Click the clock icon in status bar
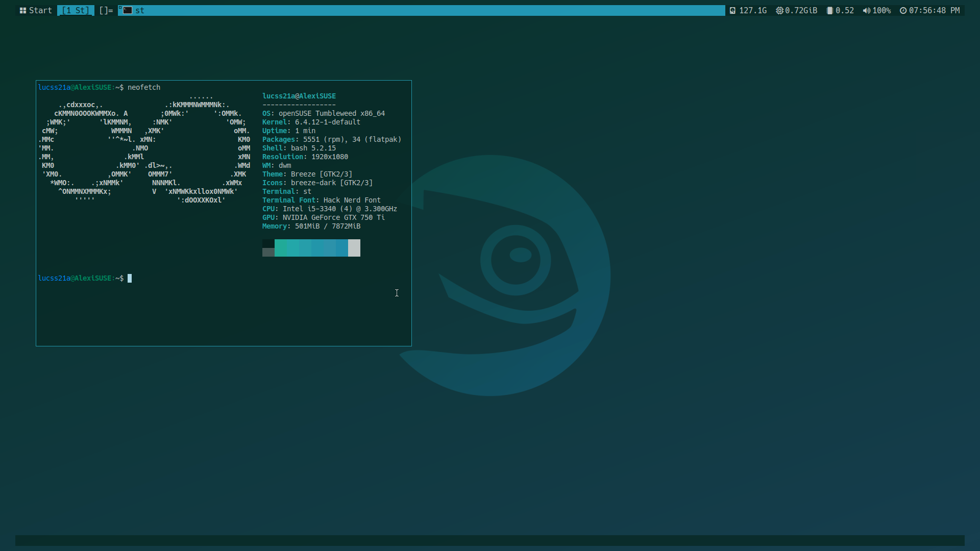The image size is (980, 551). coord(903,10)
